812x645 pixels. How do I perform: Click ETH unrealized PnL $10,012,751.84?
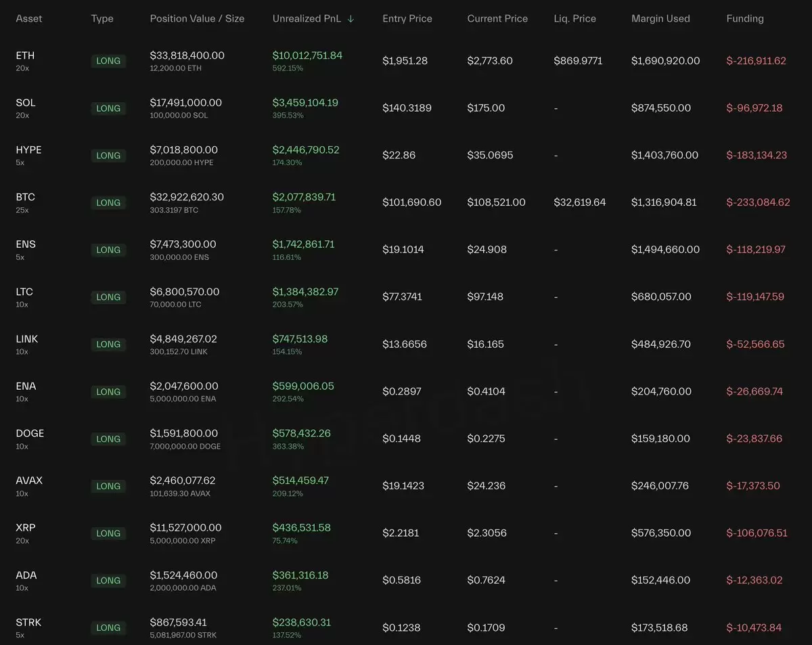(307, 55)
